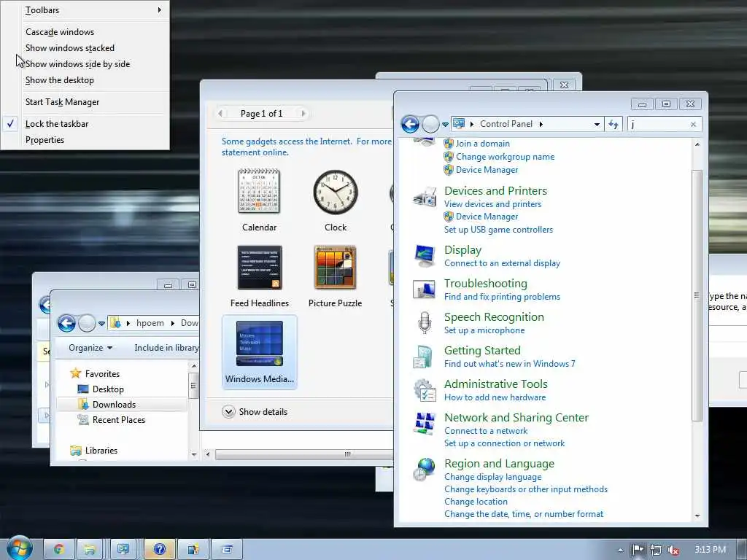This screenshot has height=560, width=747.
Task: Open Set up USB game controllers
Action: (498, 230)
